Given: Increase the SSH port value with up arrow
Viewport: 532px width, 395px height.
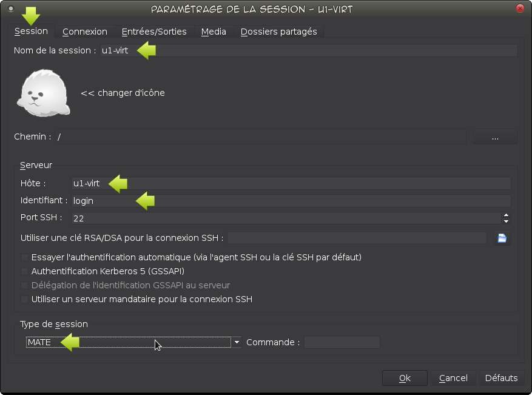Looking at the screenshot, I should click(506, 215).
